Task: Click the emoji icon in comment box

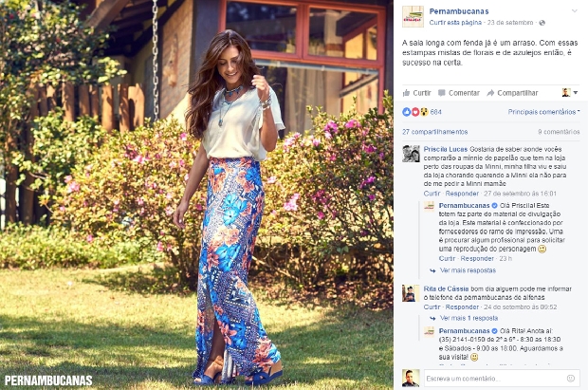Action: (x=571, y=379)
